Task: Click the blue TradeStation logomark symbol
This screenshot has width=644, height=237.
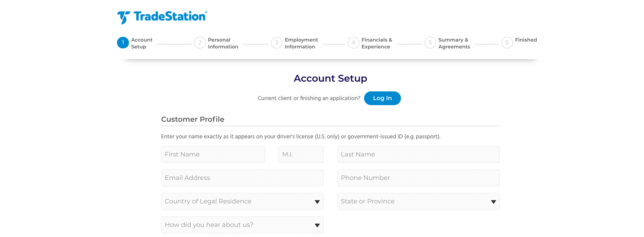Action: 123,16
